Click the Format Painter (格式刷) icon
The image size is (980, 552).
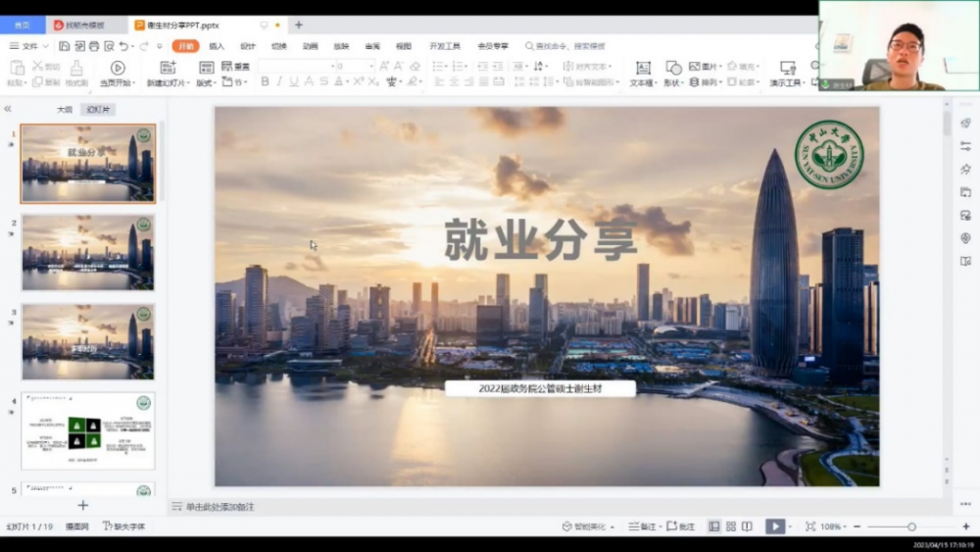click(x=76, y=69)
